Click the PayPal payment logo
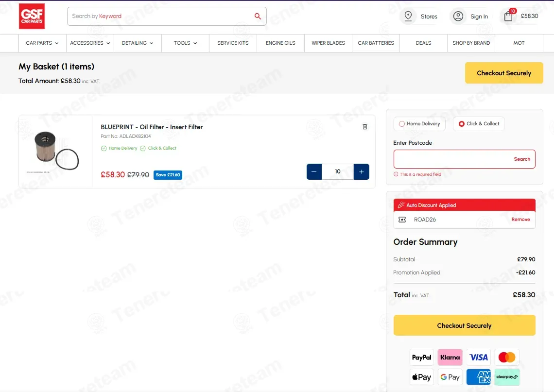The width and height of the screenshot is (554, 392). 421,358
